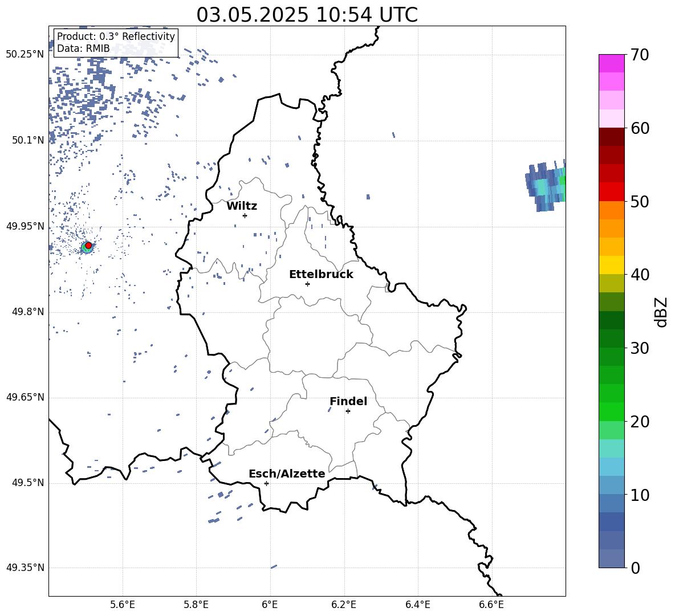The width and height of the screenshot is (675, 616).
Task: Click the 'Data: RMIB' text
Action: pyautogui.click(x=83, y=48)
